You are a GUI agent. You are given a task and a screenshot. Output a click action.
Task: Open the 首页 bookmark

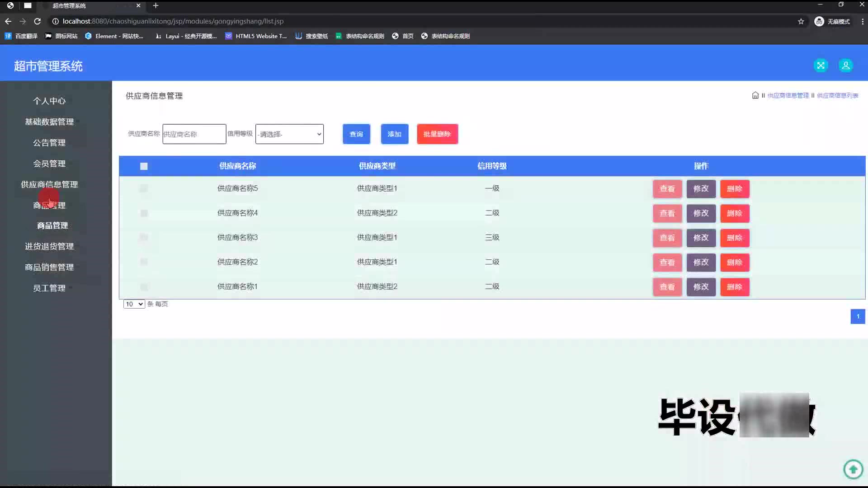pyautogui.click(x=403, y=36)
